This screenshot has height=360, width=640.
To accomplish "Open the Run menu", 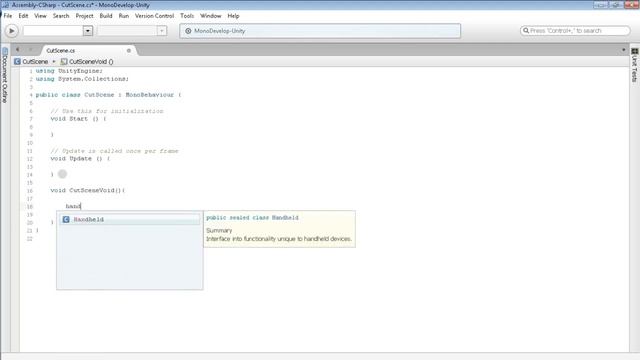I will [x=124, y=16].
